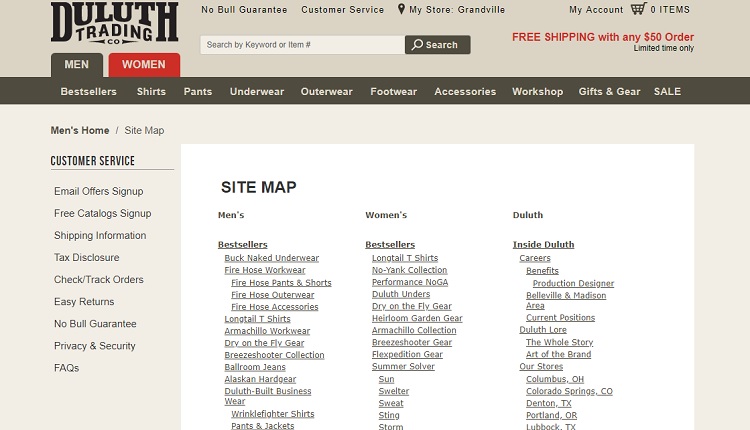The width and height of the screenshot is (750, 430).
Task: Open Swelter link under Summer Solver
Action: point(394,391)
